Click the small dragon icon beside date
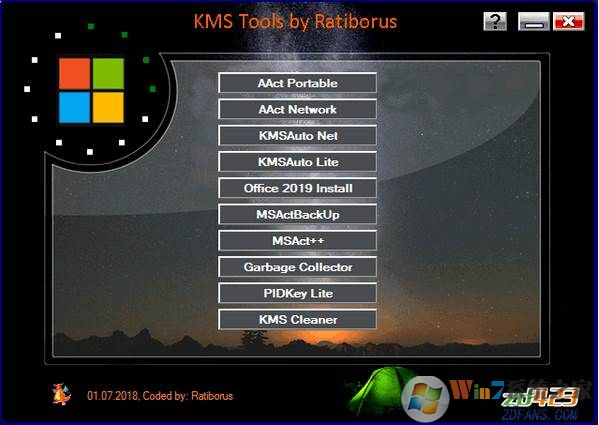599x425 pixels. click(61, 394)
